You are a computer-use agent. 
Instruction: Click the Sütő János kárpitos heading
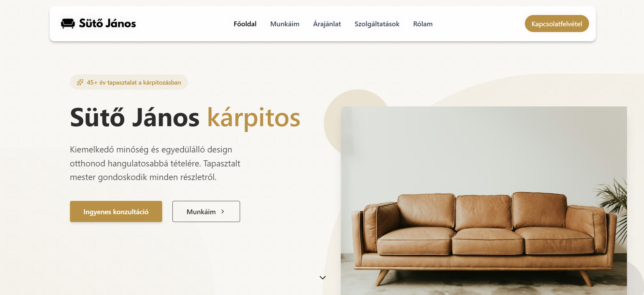click(x=185, y=118)
